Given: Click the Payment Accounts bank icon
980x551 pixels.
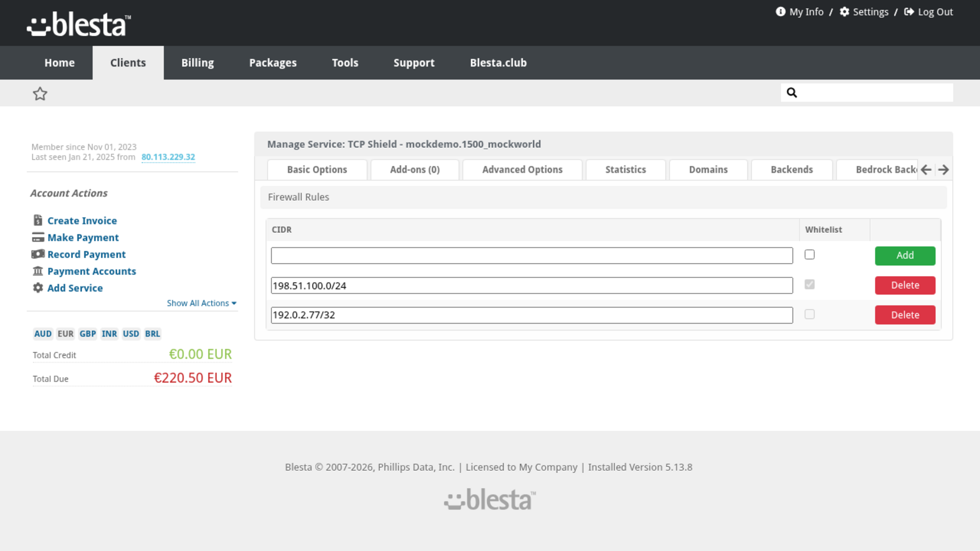Looking at the screenshot, I should (38, 271).
